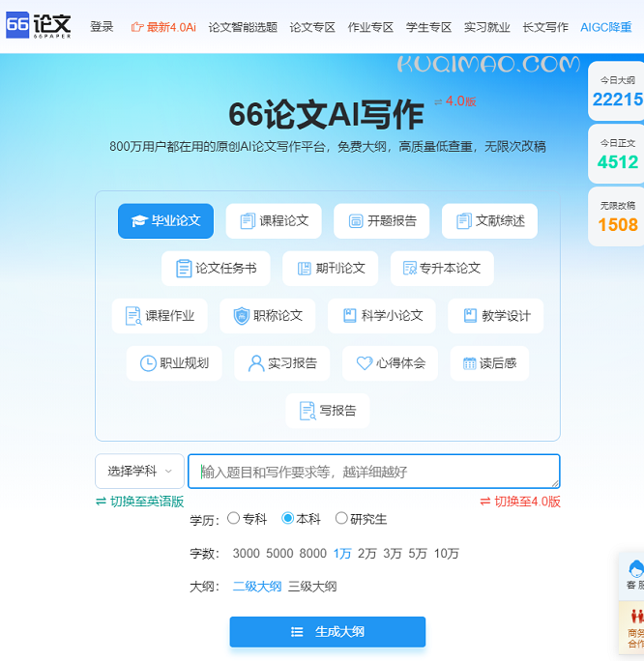Click the heart icon on 心得体会
The height and width of the screenshot is (661, 644).
click(x=365, y=363)
